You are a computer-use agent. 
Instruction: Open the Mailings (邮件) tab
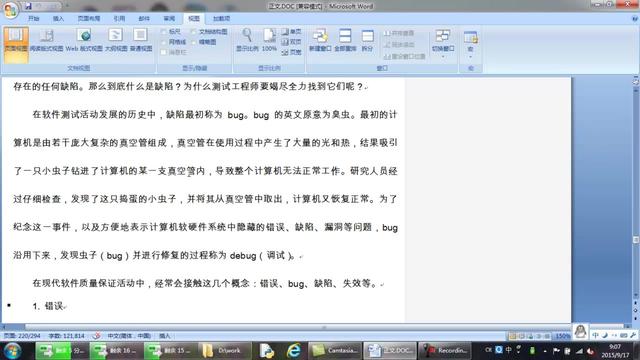(x=144, y=18)
